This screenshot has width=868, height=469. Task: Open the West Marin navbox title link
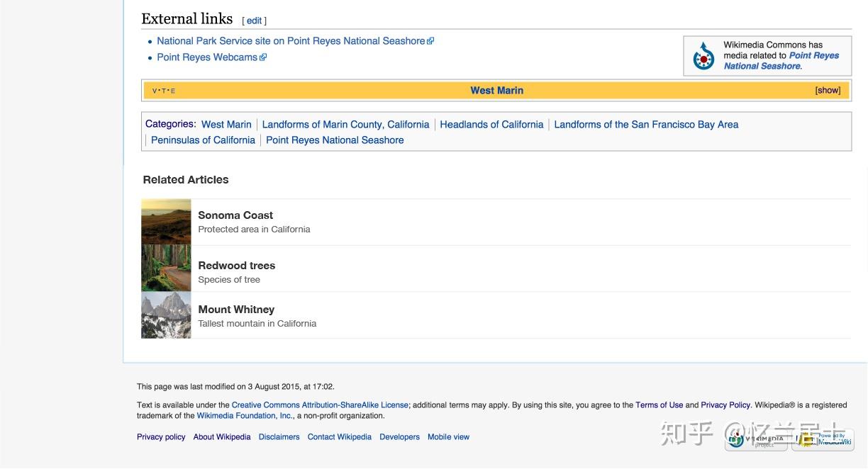(x=496, y=91)
